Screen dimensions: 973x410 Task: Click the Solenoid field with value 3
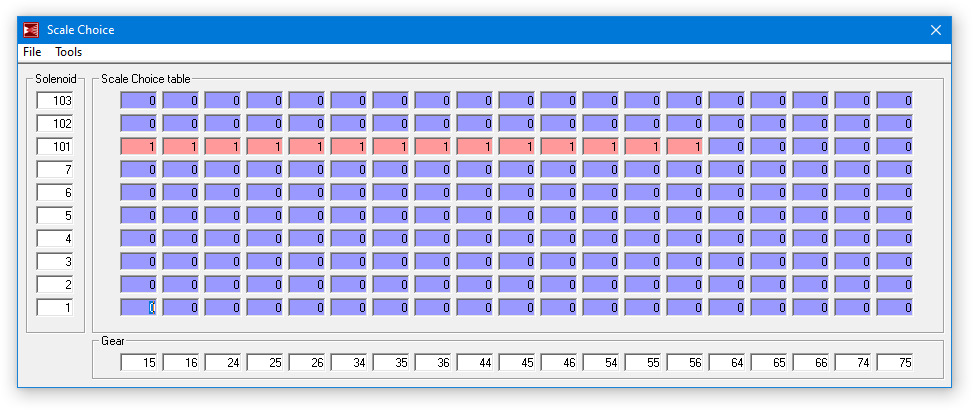pos(55,261)
